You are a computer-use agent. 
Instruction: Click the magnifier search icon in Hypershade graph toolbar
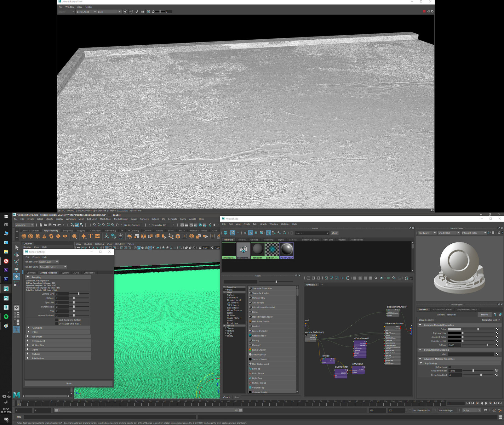[x=376, y=278]
